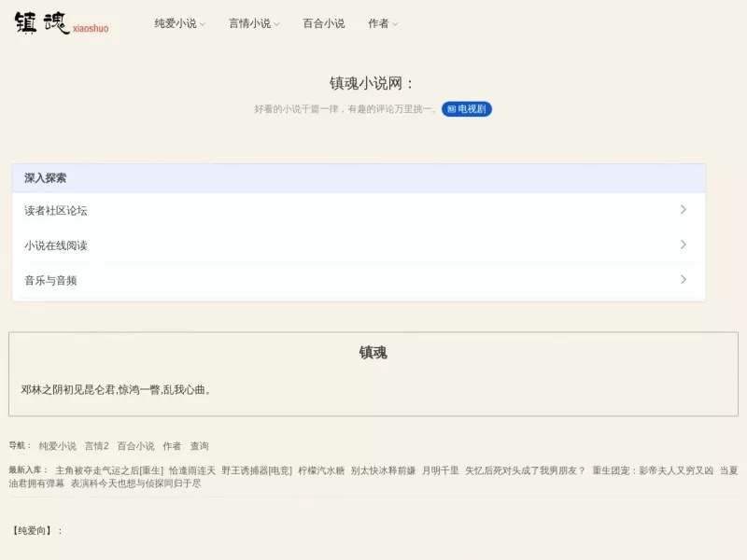This screenshot has width=747, height=560.
Task: Open the novel 表演科今天也想与侦探同归于尽
Action: tap(135, 483)
